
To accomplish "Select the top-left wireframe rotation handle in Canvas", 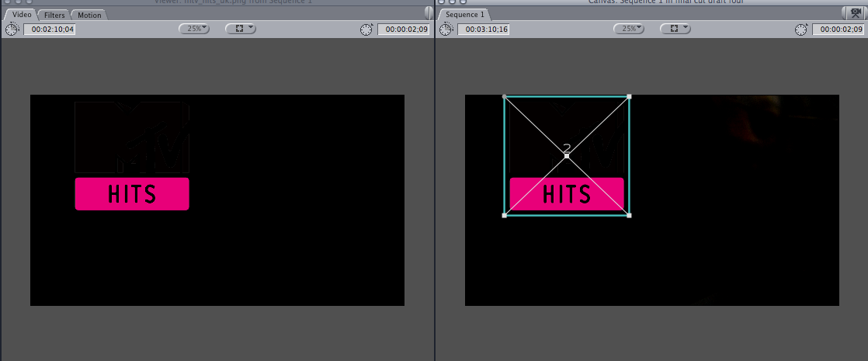I will pos(505,97).
